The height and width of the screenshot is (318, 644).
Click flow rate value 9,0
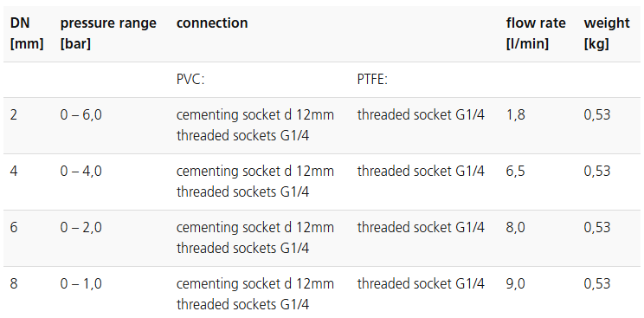point(515,283)
